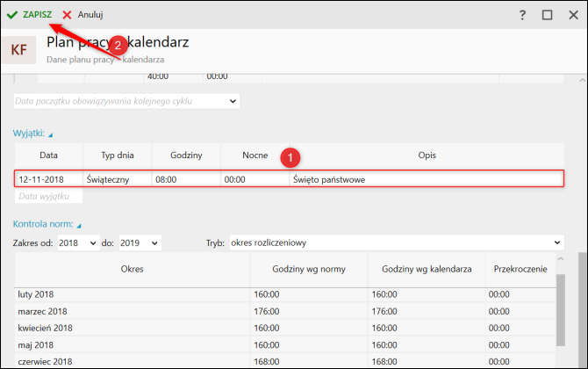Viewport: 588px width, 369px height.
Task: Click the KF avatar tile
Action: point(18,50)
